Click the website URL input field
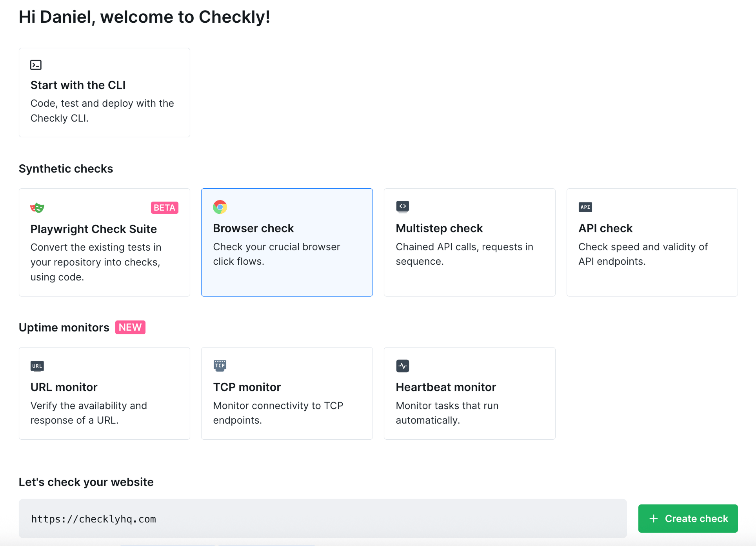The height and width of the screenshot is (546, 756). click(x=323, y=519)
